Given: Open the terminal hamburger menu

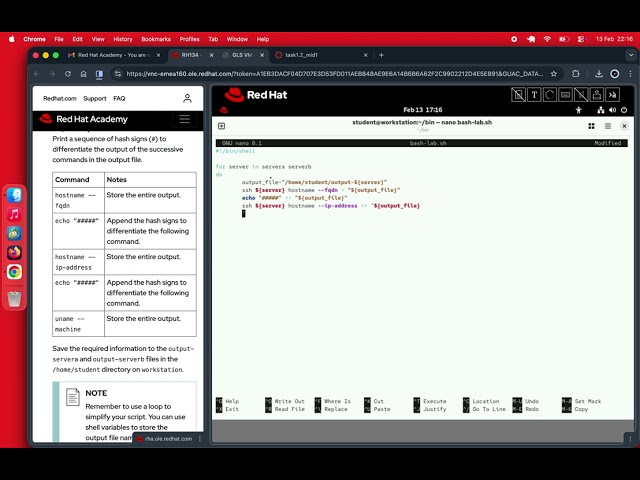Looking at the screenshot, I should [608, 126].
